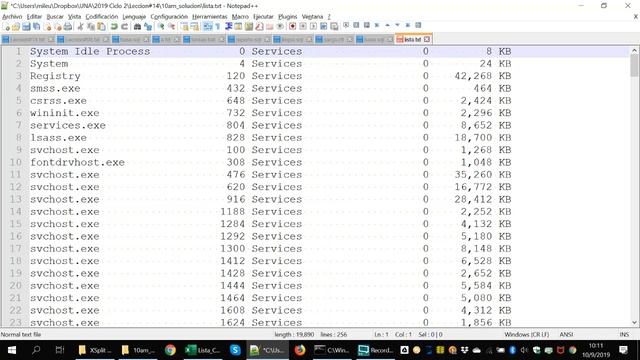This screenshot has width=640, height=360.
Task: Toggle synchronized horizontal scrolling icon
Action: point(195,27)
